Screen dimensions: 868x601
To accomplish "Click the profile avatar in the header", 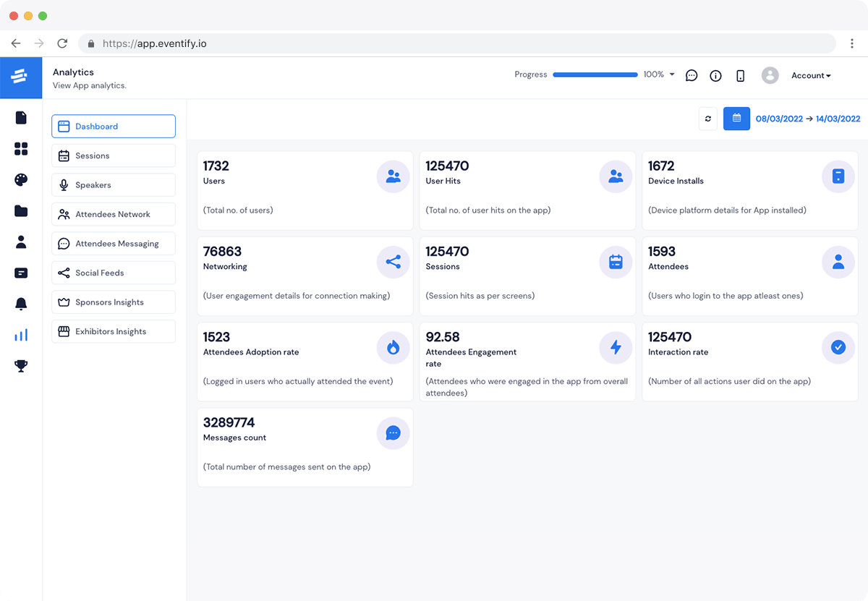I will pos(770,75).
